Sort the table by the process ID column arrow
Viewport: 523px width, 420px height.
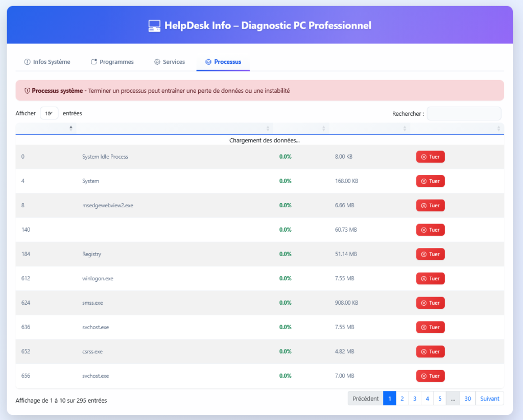(71, 128)
